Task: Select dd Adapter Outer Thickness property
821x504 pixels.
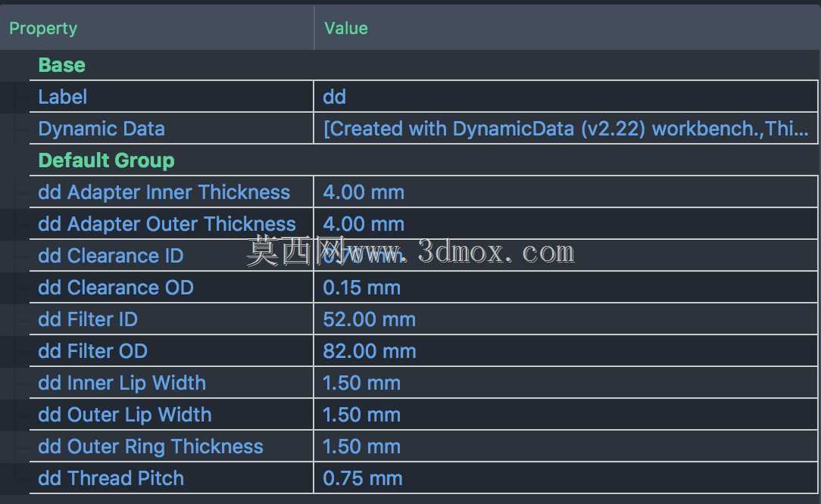Action: (167, 224)
